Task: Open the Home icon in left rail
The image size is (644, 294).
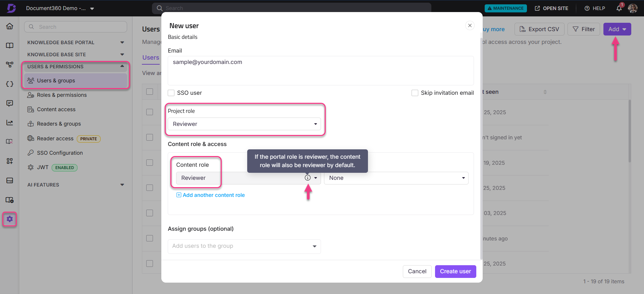Action: (10, 26)
